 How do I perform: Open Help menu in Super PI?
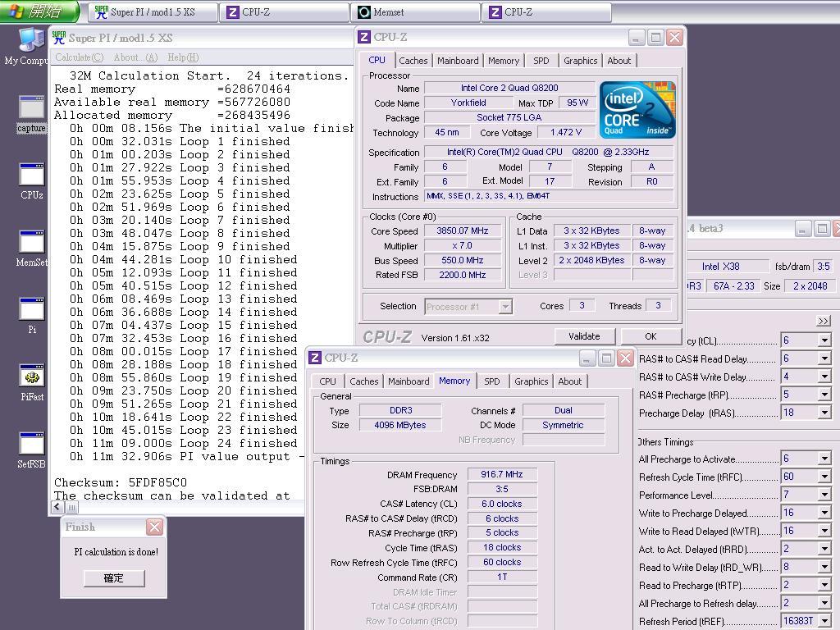pyautogui.click(x=183, y=57)
